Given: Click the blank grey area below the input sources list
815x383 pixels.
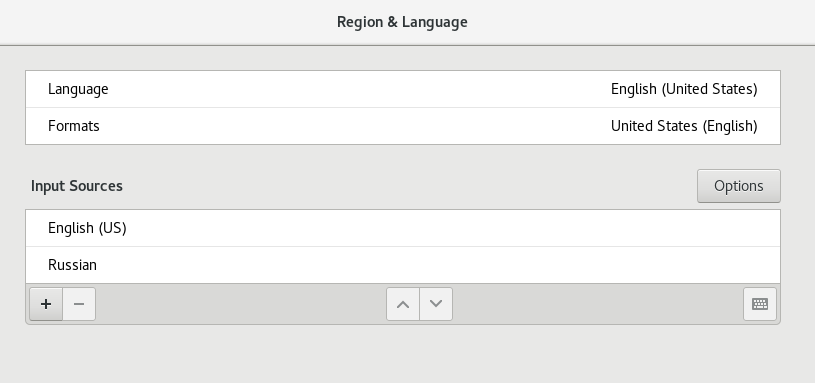Looking at the screenshot, I should [x=403, y=354].
